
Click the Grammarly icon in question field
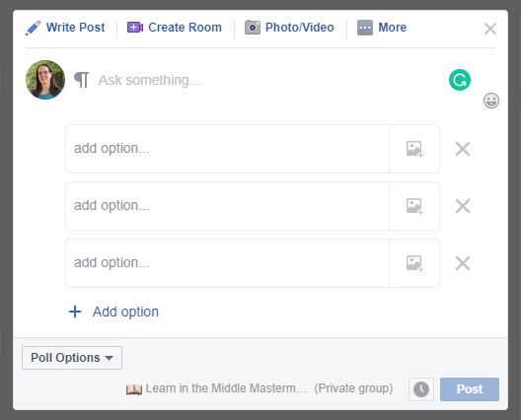(x=460, y=80)
